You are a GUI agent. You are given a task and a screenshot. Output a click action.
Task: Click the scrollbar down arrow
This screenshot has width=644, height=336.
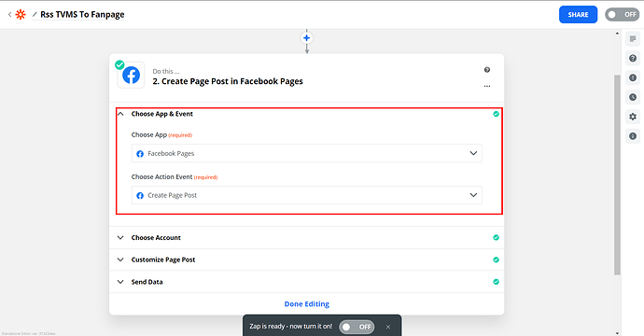click(617, 333)
